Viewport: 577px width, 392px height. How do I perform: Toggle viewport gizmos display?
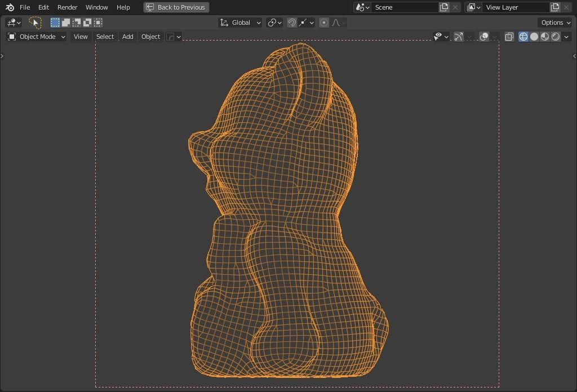coord(459,37)
